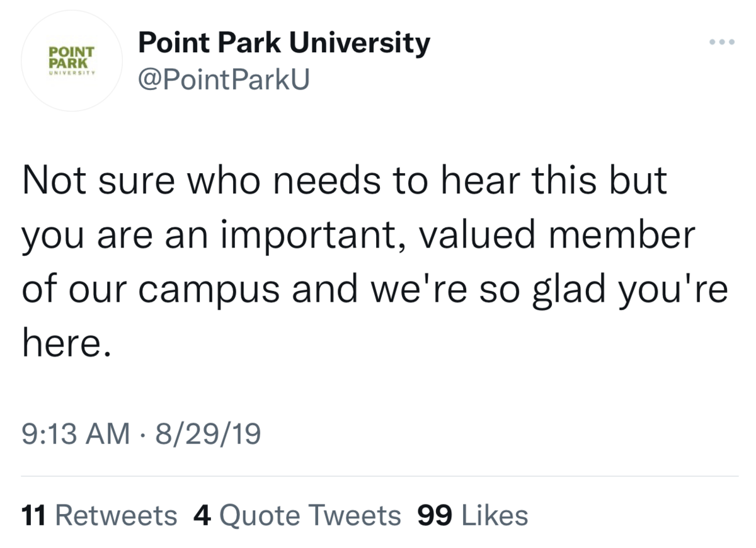Click the 9:13 AM timestamp

pos(75,434)
